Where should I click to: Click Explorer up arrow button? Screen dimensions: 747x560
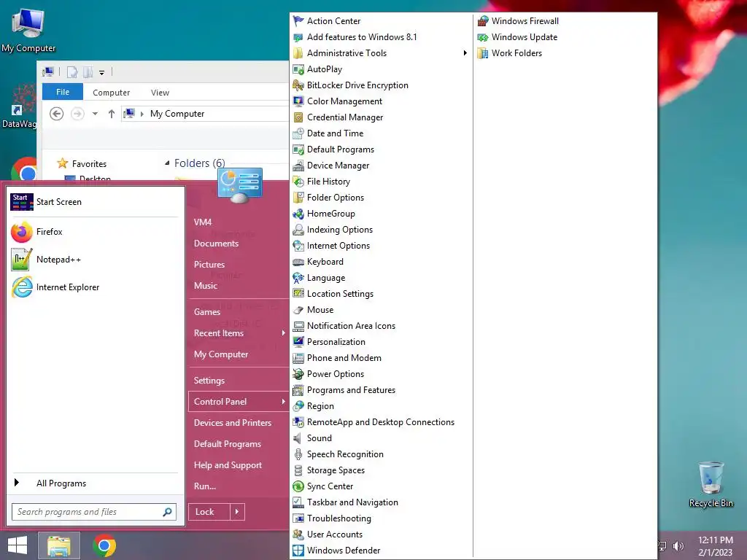(112, 114)
